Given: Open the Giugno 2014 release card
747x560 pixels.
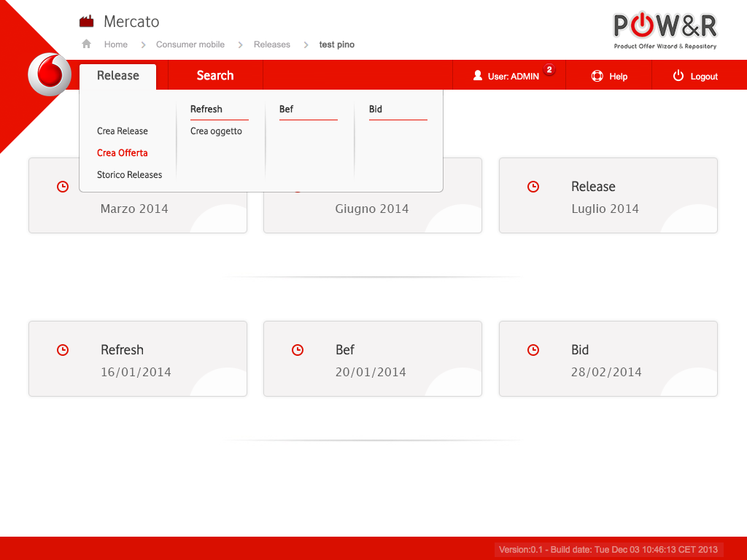Looking at the screenshot, I should 373,213.
